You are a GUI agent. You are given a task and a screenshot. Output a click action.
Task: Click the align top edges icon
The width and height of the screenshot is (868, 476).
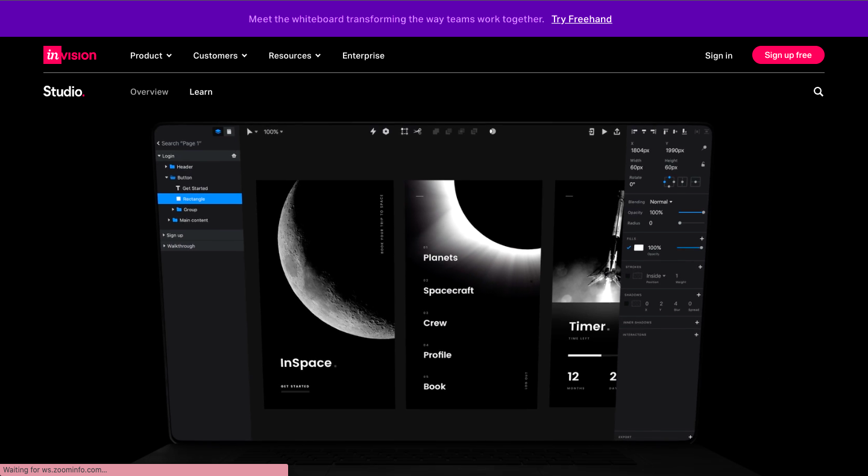[x=666, y=132]
